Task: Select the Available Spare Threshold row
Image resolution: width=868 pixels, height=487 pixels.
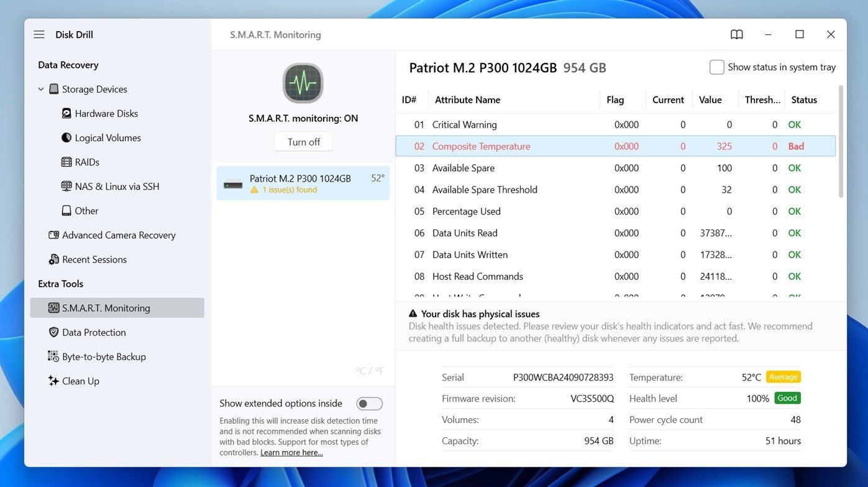Action: click(616, 190)
